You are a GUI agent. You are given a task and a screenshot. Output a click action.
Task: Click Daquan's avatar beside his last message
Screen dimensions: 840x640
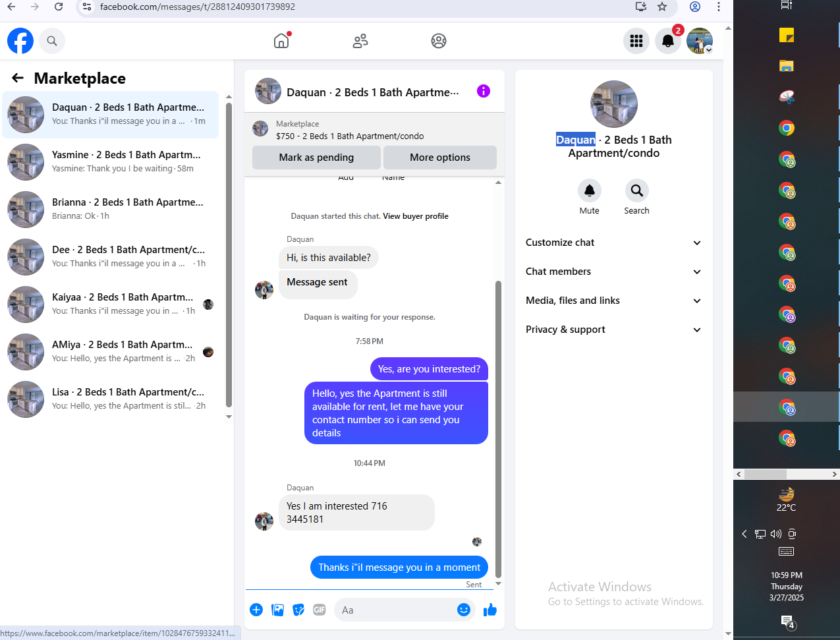[264, 521]
